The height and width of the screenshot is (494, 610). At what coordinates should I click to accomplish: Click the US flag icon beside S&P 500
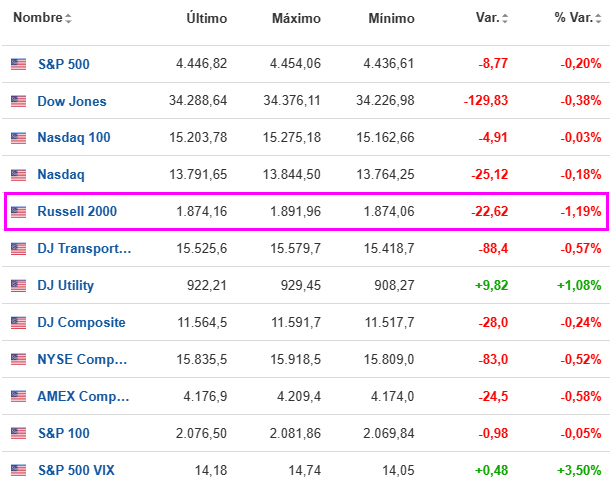[x=18, y=64]
